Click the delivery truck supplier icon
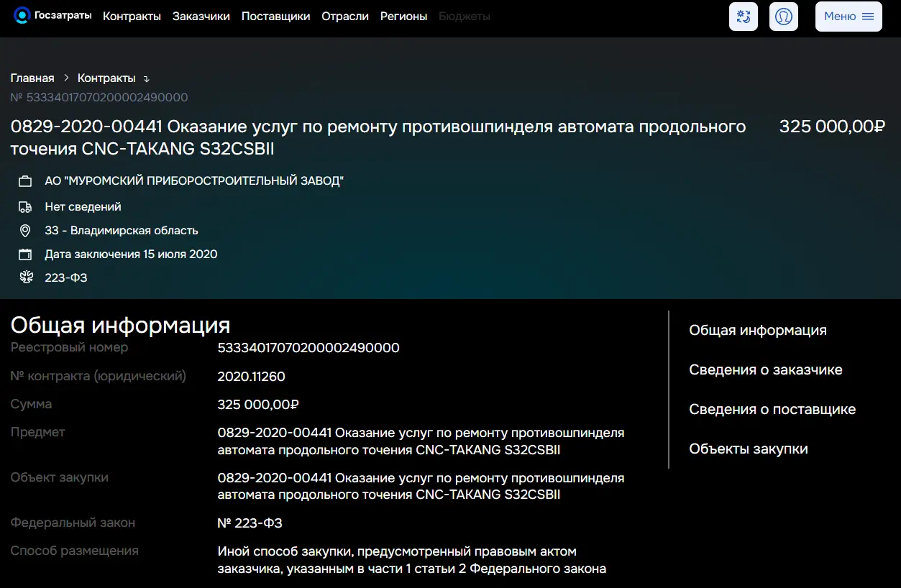This screenshot has height=588, width=901. [x=25, y=207]
